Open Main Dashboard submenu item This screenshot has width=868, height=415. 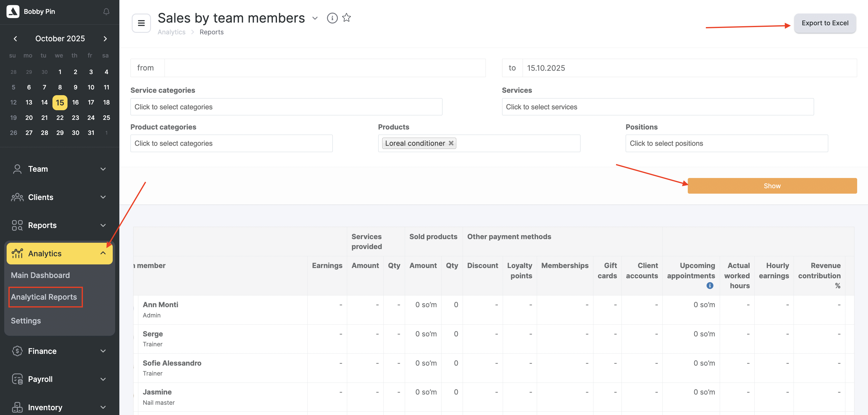tap(40, 275)
